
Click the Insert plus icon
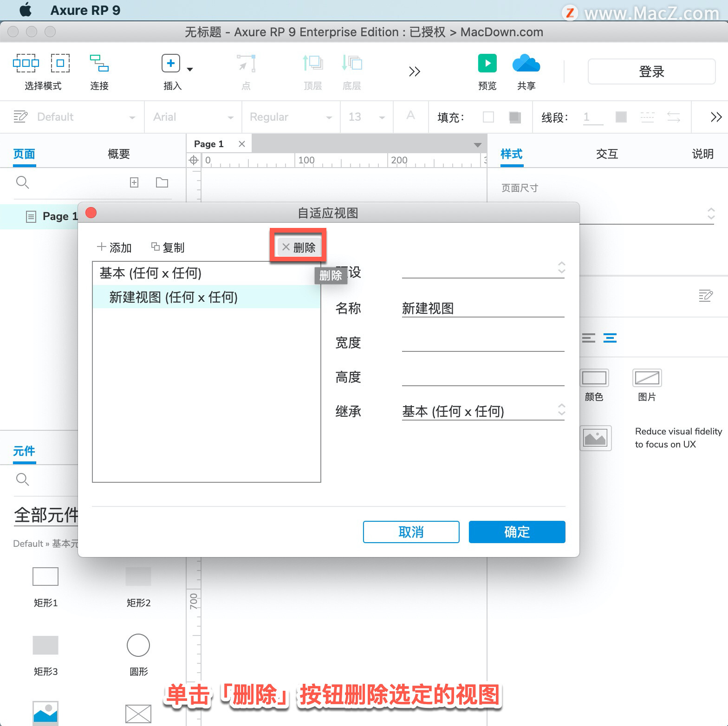tap(171, 63)
